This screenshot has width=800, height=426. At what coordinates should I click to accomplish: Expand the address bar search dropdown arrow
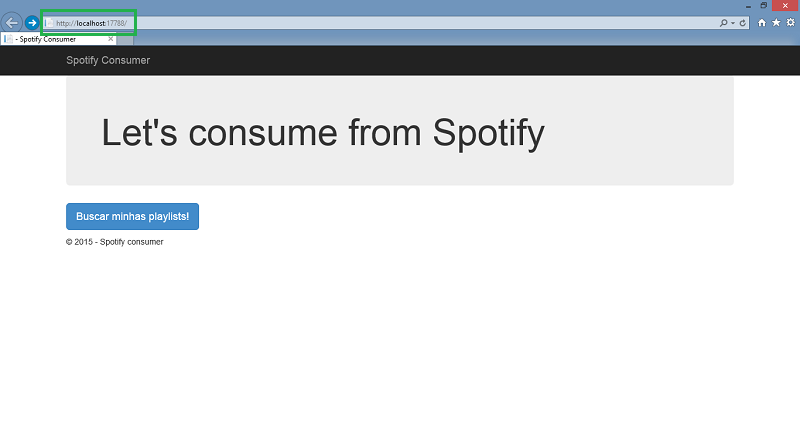pyautogui.click(x=732, y=22)
